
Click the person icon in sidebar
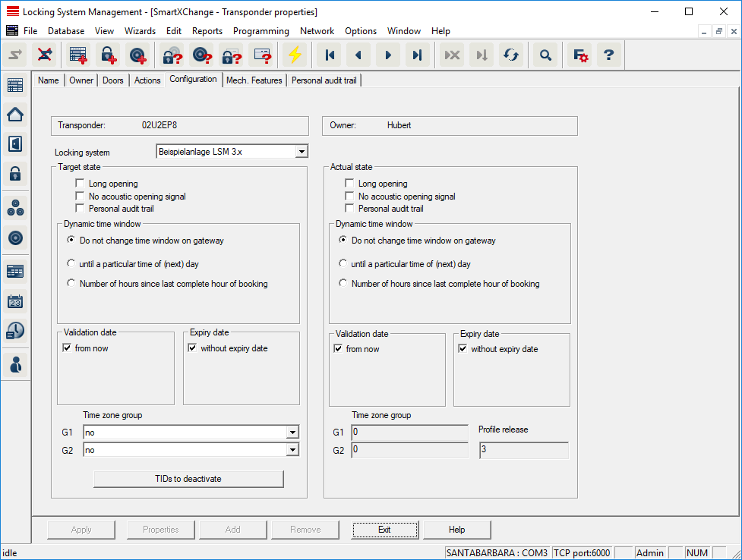(15, 364)
